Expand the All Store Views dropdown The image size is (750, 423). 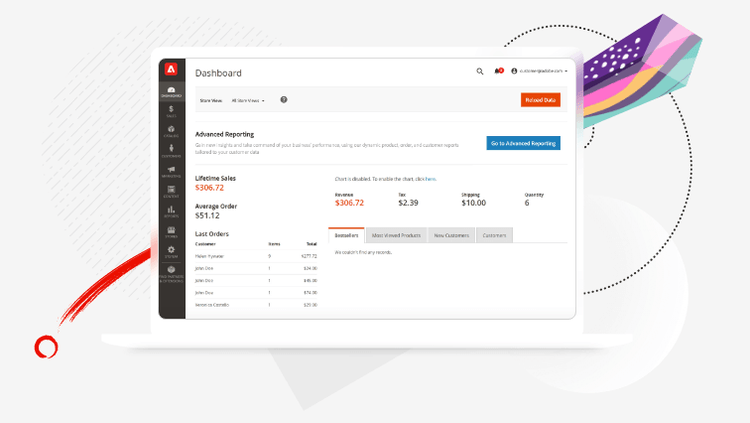click(248, 100)
